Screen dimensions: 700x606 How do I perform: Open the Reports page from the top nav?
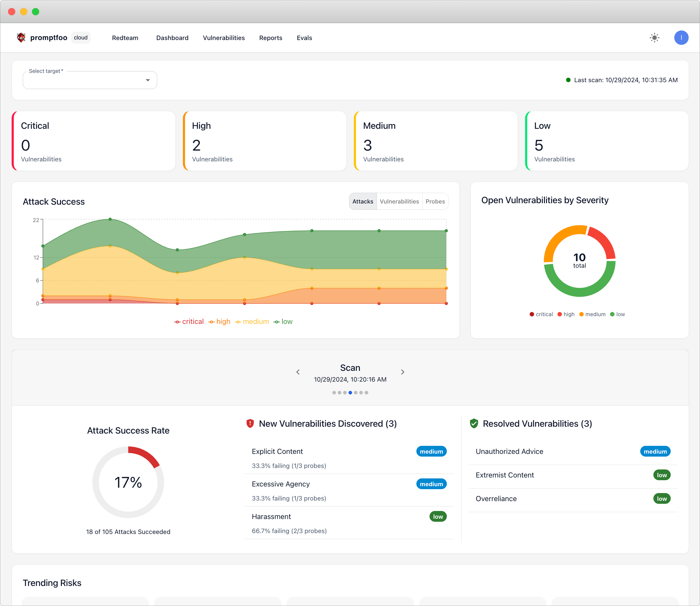pos(270,38)
